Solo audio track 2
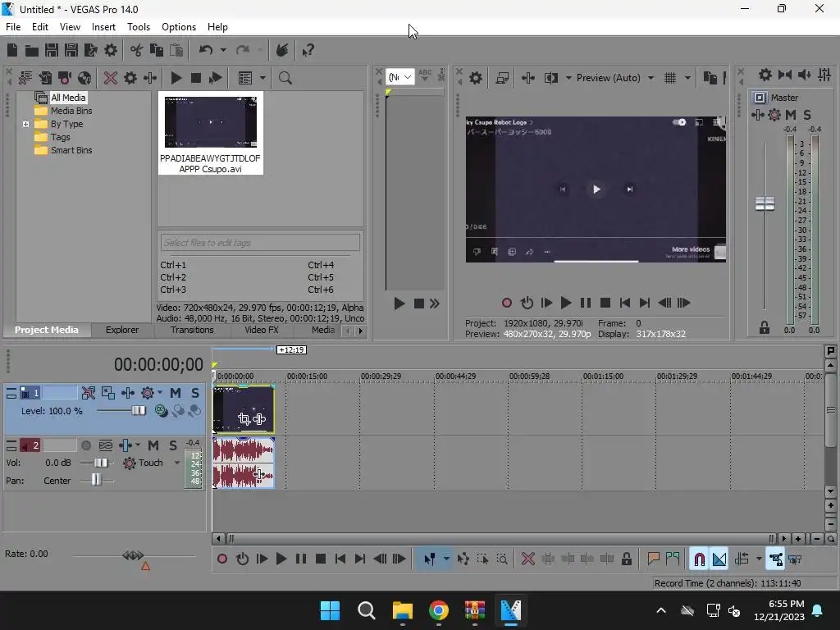 pyautogui.click(x=172, y=445)
